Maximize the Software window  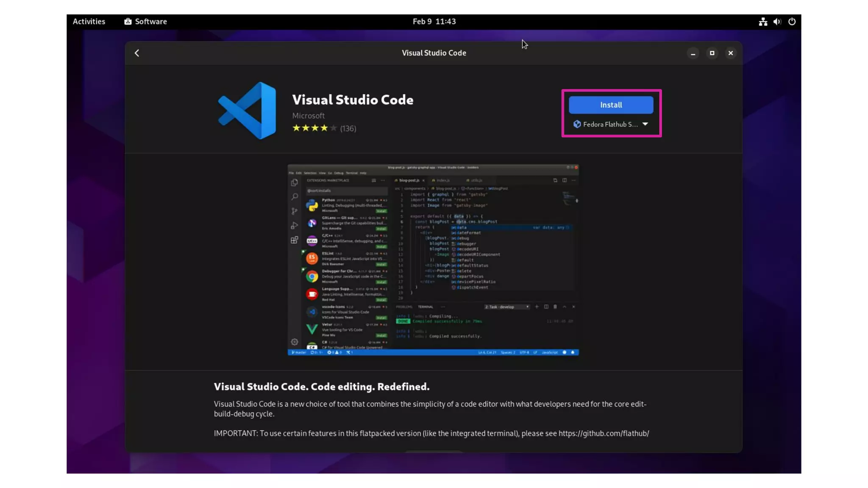tap(712, 53)
